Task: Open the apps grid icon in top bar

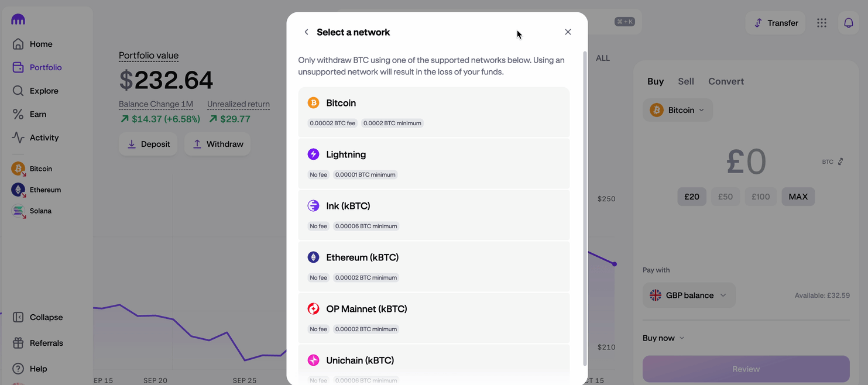Action: click(822, 22)
